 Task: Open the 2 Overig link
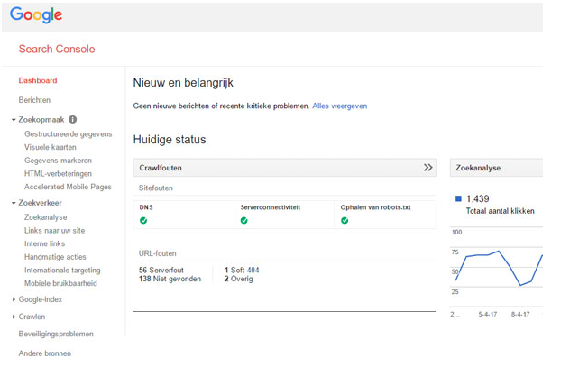[238, 279]
